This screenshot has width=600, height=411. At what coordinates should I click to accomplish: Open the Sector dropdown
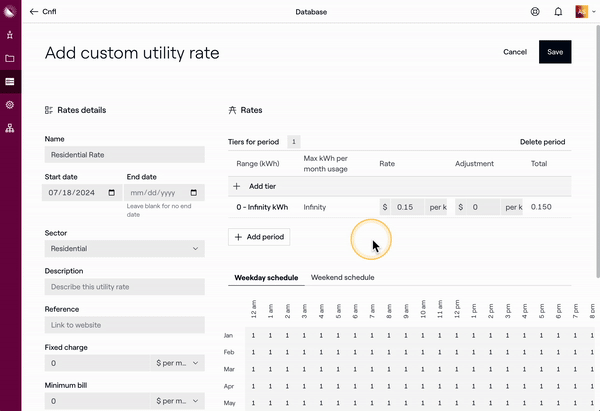click(x=124, y=249)
